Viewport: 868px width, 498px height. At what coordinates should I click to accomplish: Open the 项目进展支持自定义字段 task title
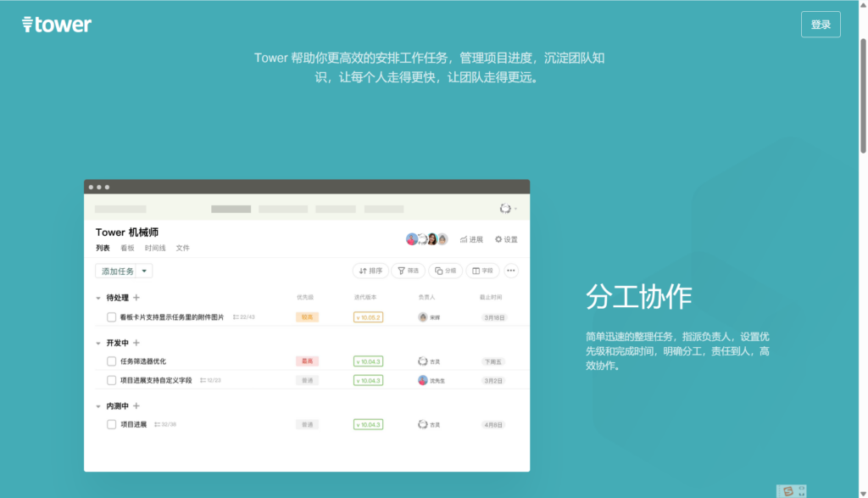[156, 381]
